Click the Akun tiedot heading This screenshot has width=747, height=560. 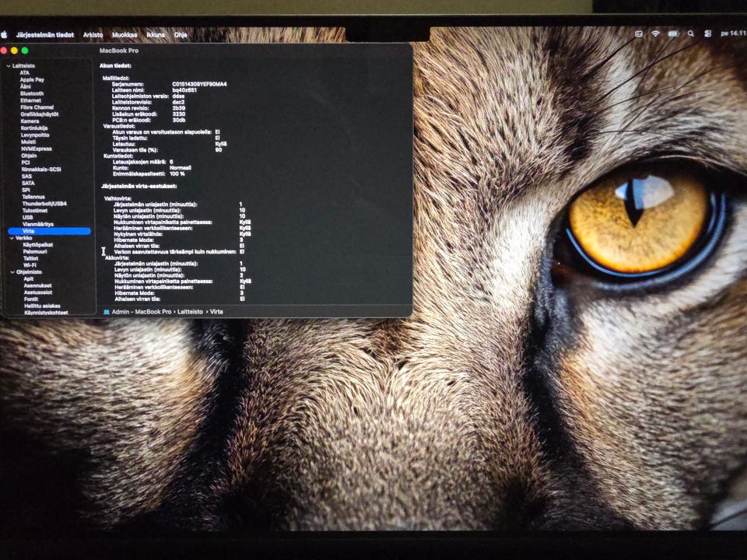(115, 65)
